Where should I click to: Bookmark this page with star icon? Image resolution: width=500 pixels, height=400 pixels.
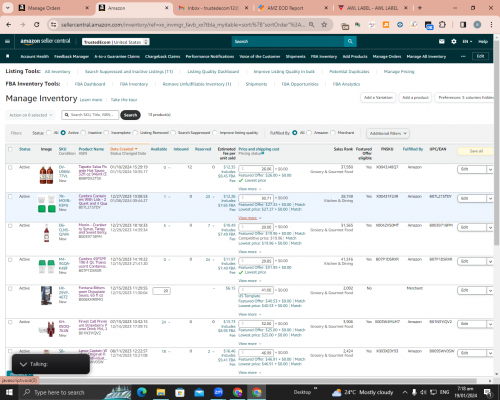pyautogui.click(x=324, y=25)
